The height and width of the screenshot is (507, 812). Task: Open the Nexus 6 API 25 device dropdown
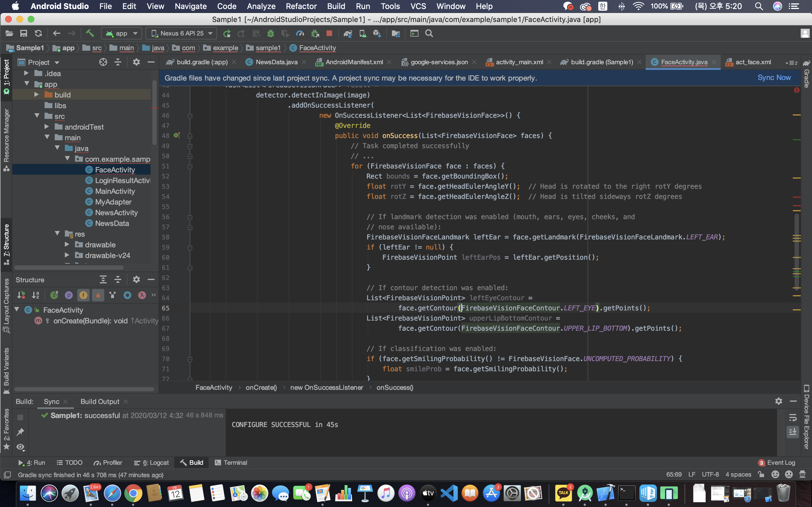182,33
